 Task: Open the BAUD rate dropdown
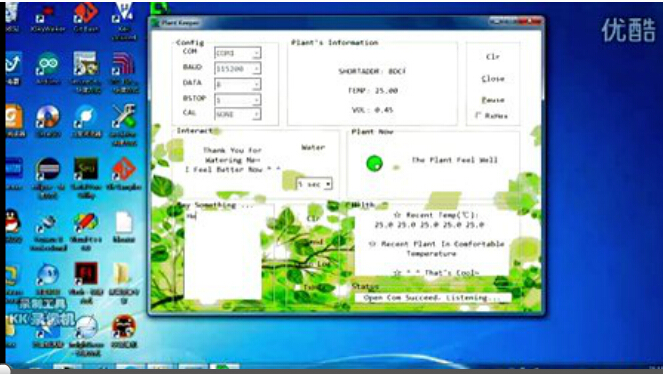[238, 69]
